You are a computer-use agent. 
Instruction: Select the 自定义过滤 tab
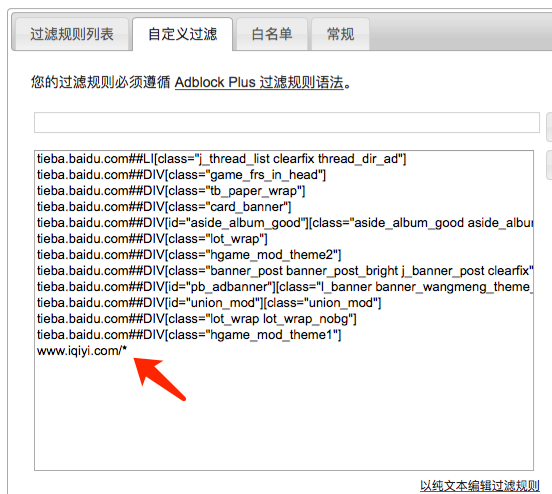[182, 34]
